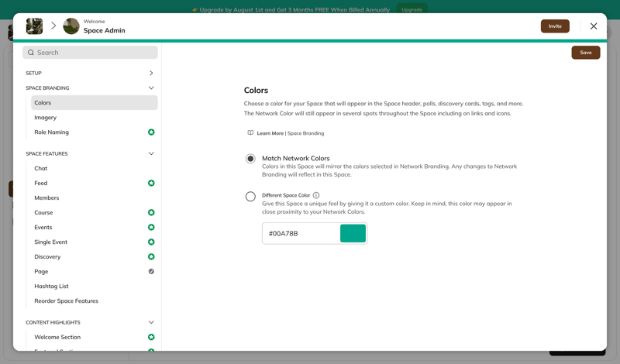Click the breadcrumb chevron arrow in header
The width and height of the screenshot is (620, 364).
point(53,26)
